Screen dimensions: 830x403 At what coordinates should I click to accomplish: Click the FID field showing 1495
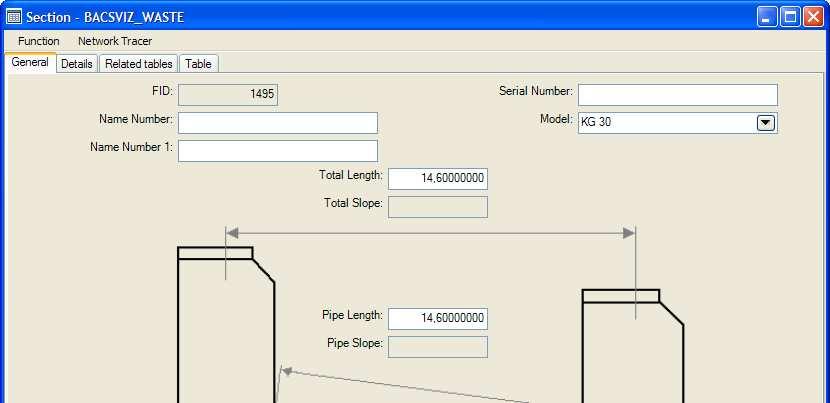(228, 95)
